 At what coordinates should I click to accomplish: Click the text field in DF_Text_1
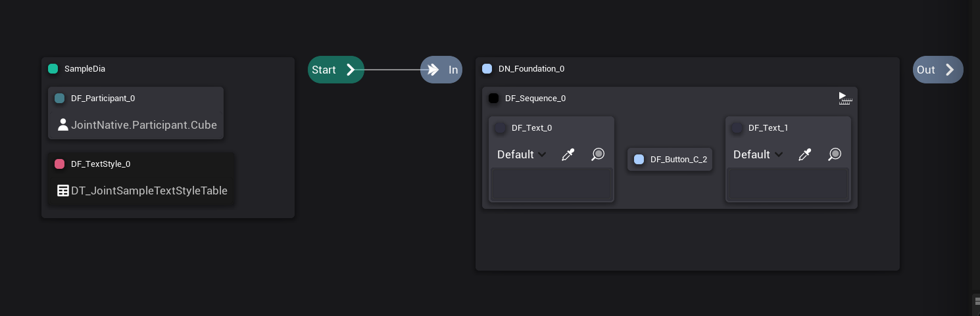tap(788, 184)
